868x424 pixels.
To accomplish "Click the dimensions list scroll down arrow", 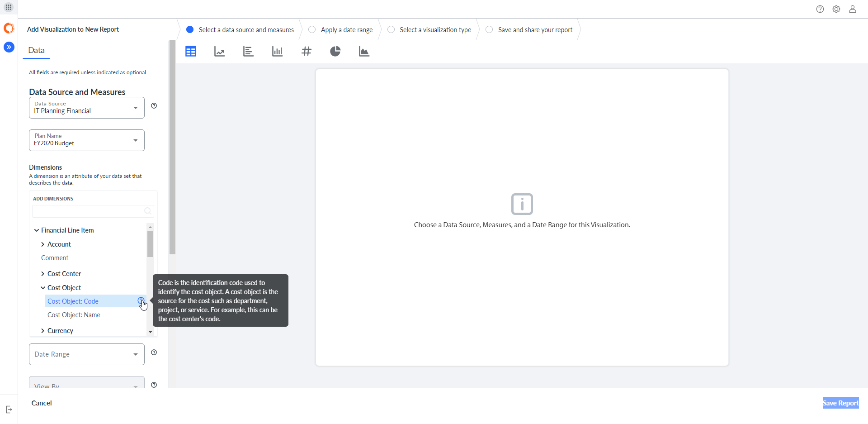I will pos(150,332).
